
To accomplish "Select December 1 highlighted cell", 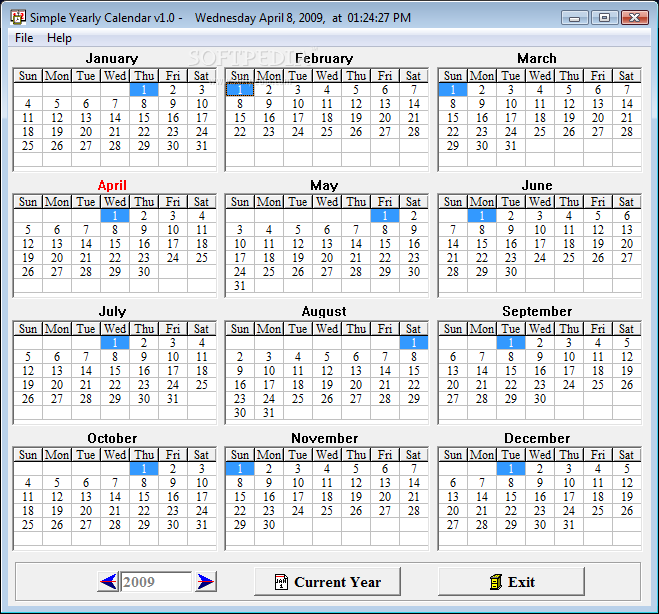I will tap(511, 469).
